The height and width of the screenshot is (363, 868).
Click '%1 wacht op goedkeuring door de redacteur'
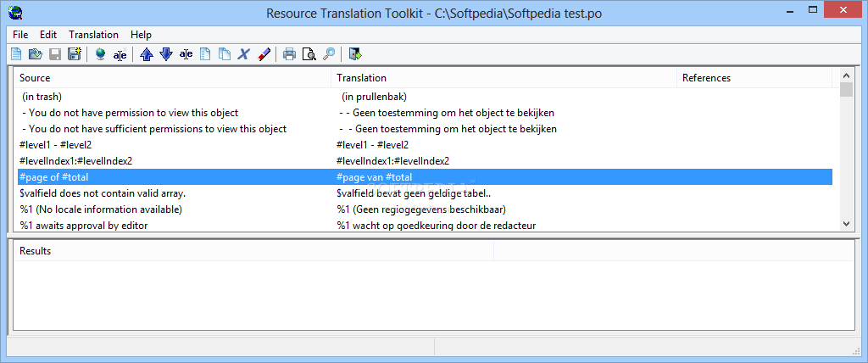click(x=437, y=226)
